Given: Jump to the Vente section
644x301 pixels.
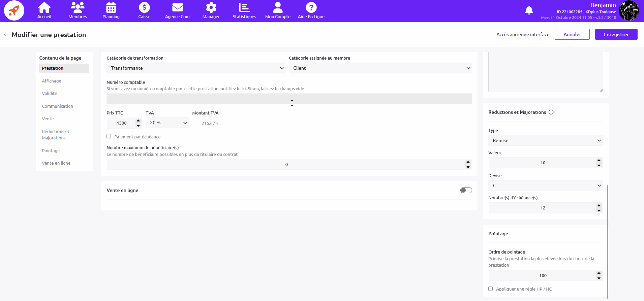Looking at the screenshot, I should click(x=48, y=119).
